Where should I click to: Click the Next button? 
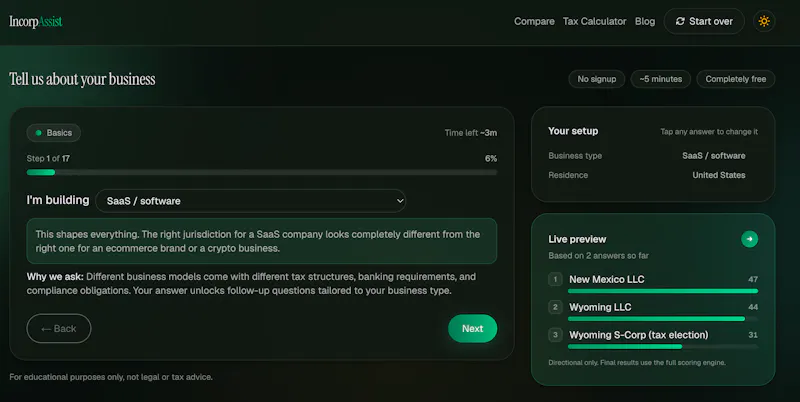click(472, 329)
